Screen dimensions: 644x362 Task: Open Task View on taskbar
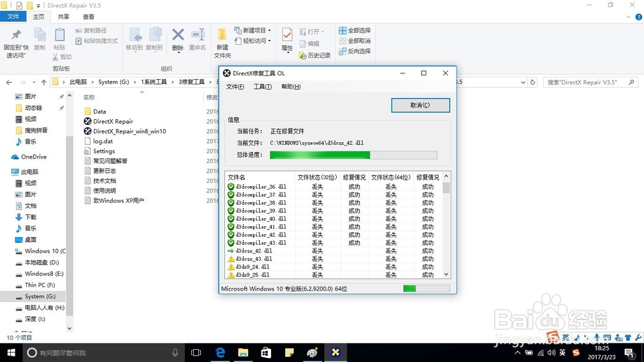196,352
